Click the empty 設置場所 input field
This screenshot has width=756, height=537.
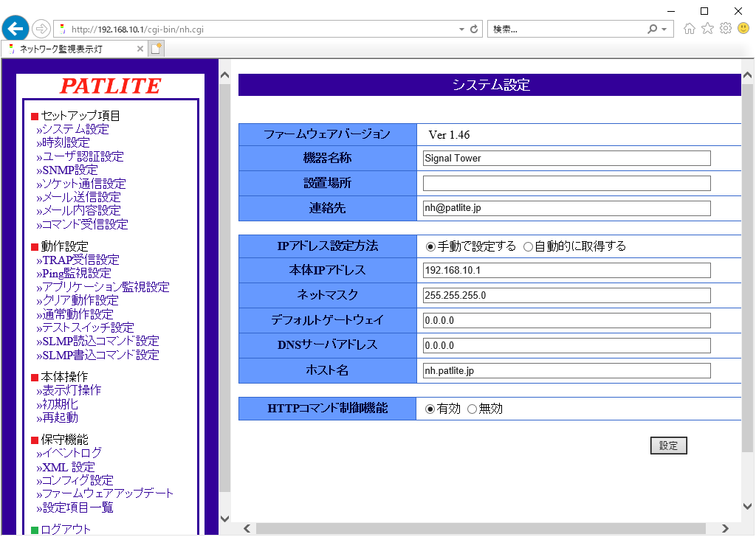(566, 184)
